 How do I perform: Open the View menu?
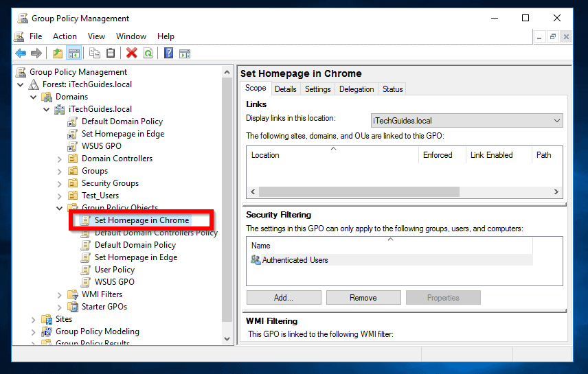point(96,36)
